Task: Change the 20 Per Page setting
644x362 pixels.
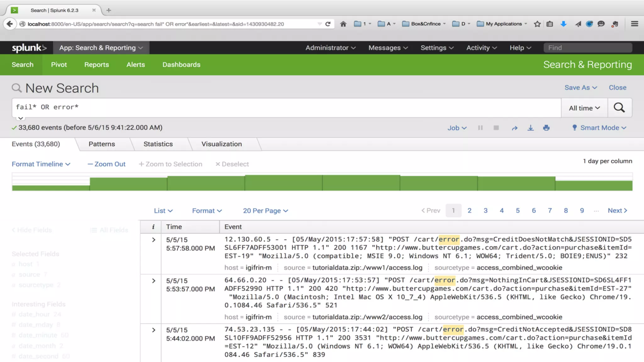Action: [x=265, y=211]
